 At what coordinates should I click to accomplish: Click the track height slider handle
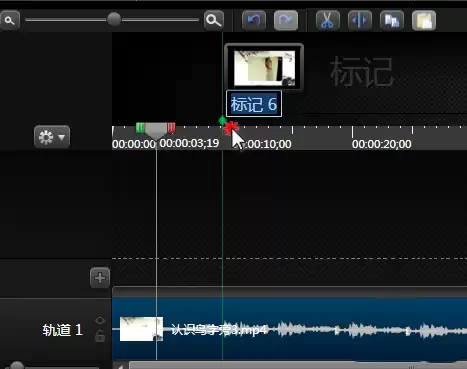16,366
